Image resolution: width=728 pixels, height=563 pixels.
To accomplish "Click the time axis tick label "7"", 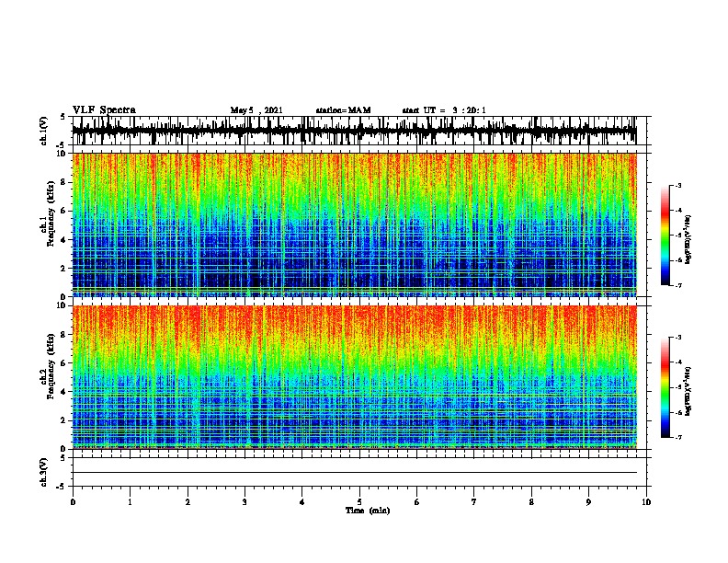I will (x=474, y=502).
